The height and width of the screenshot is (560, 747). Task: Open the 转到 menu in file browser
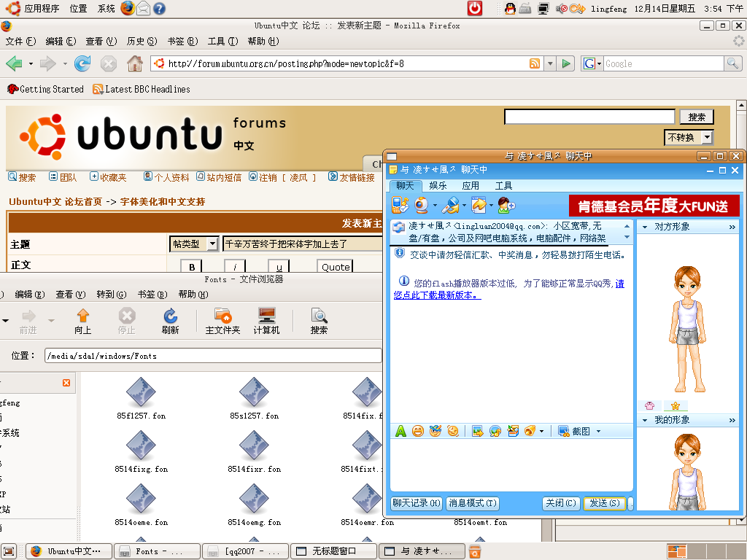[x=112, y=295]
